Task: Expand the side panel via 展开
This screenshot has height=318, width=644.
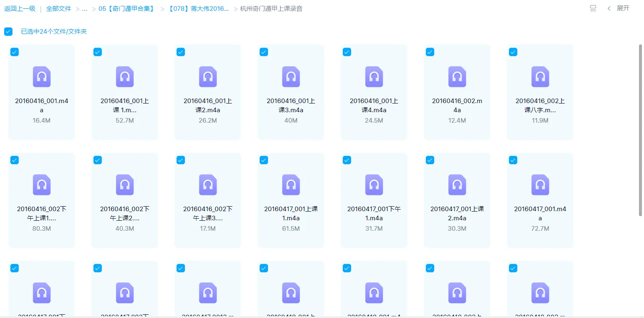Action: [x=619, y=8]
